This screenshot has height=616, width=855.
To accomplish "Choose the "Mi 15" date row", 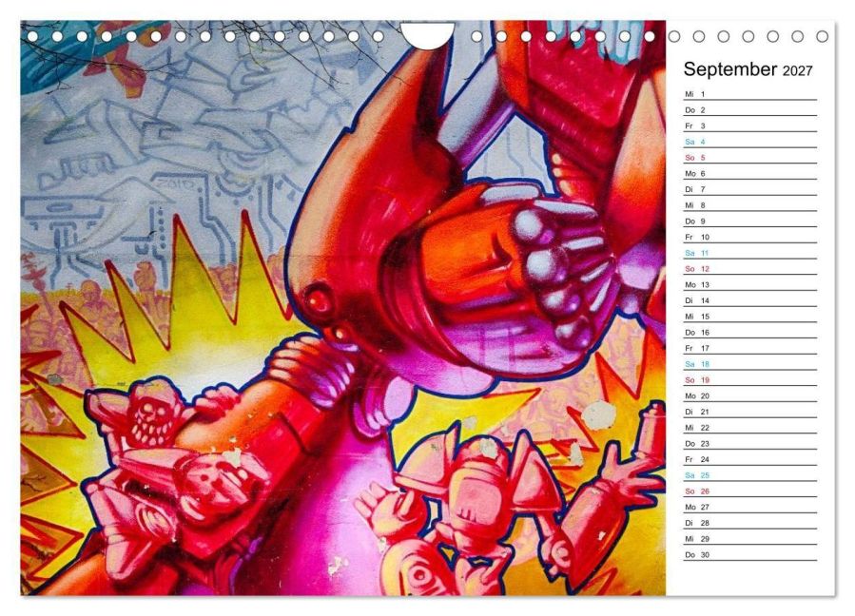I will 750,316.
